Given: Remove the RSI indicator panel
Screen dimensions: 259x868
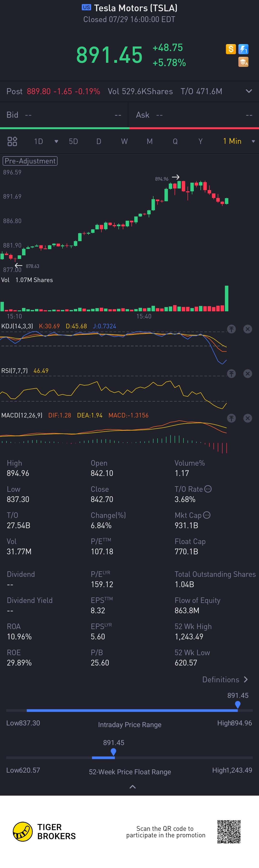Looking at the screenshot, I should 247,373.
